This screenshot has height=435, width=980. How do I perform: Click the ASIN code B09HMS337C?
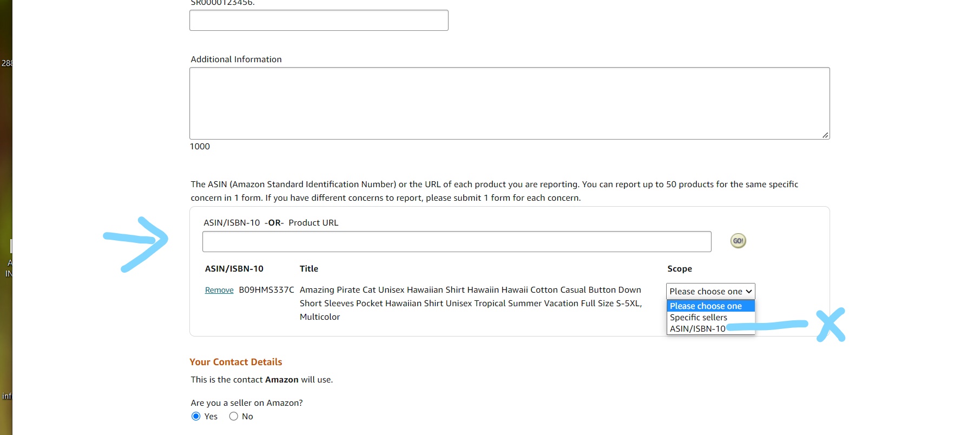[266, 290]
